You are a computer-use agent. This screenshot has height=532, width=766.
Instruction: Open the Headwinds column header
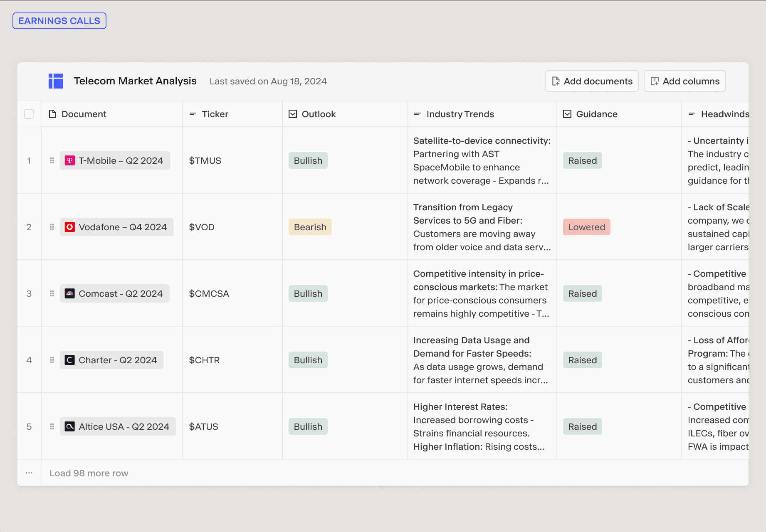pyautogui.click(x=715, y=114)
